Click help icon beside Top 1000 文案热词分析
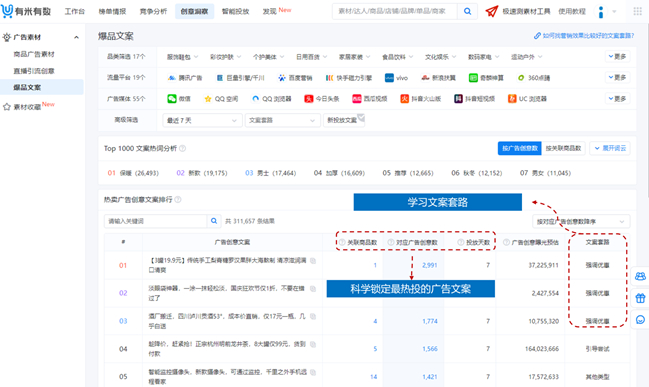Image resolution: width=649 pixels, height=387 pixels. point(183,148)
